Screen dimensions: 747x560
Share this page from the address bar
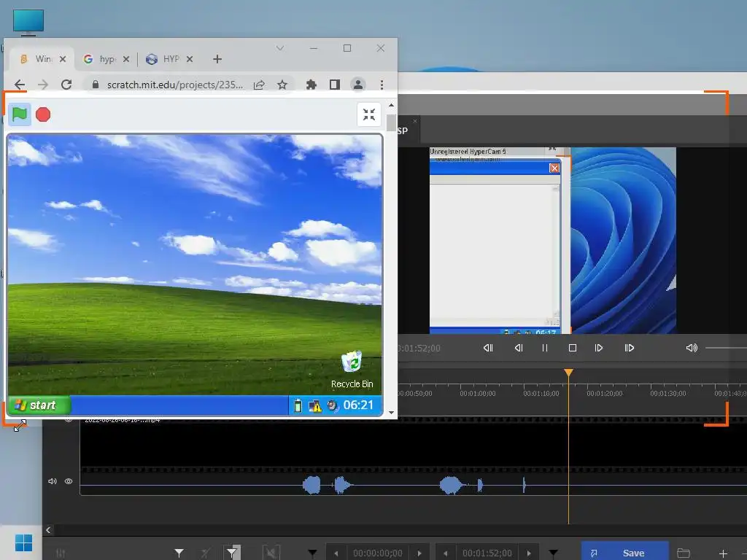click(x=259, y=85)
